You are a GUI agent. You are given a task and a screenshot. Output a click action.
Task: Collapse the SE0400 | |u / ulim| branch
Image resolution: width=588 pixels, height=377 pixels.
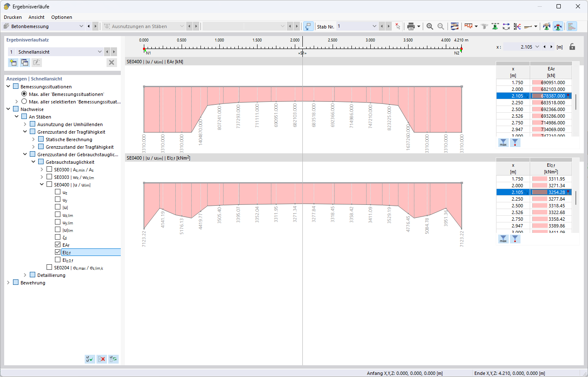click(42, 184)
